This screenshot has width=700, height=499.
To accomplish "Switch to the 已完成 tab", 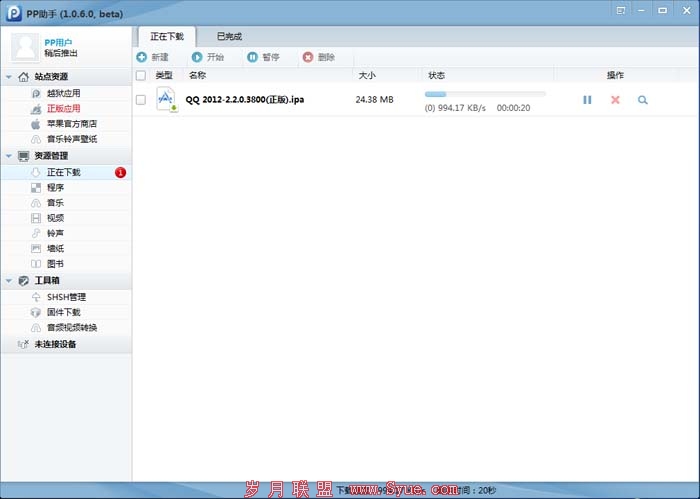I will click(x=229, y=36).
